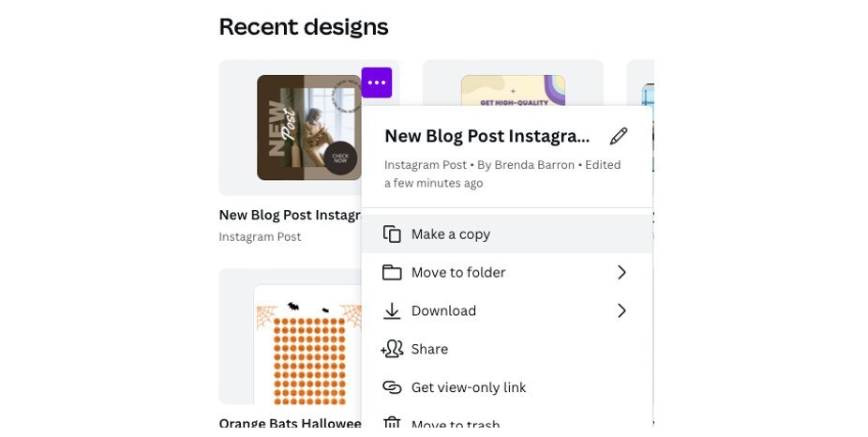This screenshot has height=437, width=868.
Task: Click the trash can icon
Action: pyautogui.click(x=392, y=425)
